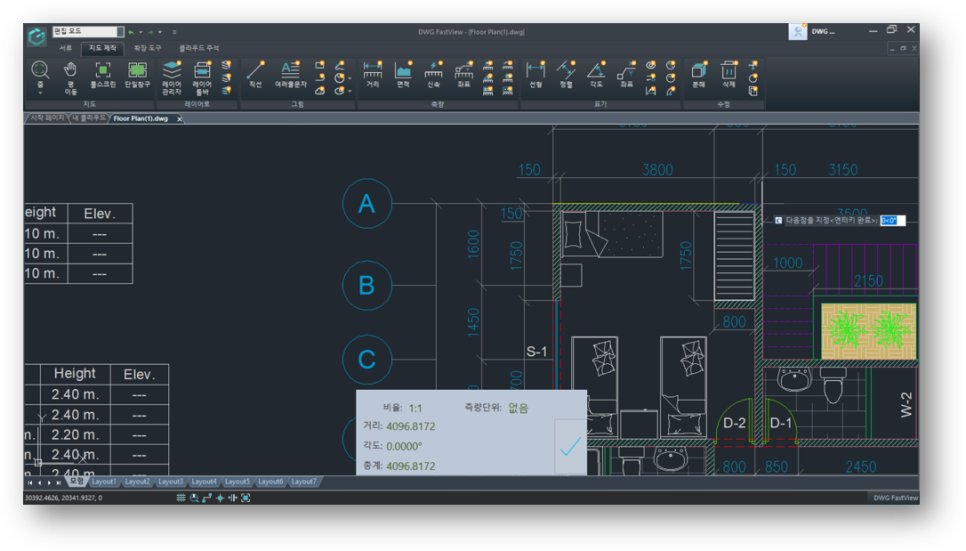Click the 없음 measurement unit value

tap(518, 408)
